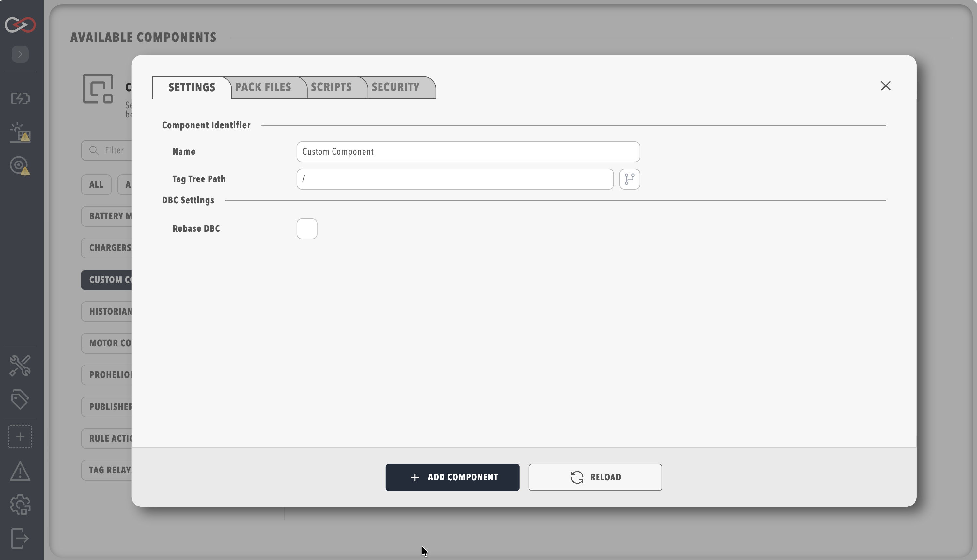
Task: Select the Chargers category filter
Action: (106, 248)
